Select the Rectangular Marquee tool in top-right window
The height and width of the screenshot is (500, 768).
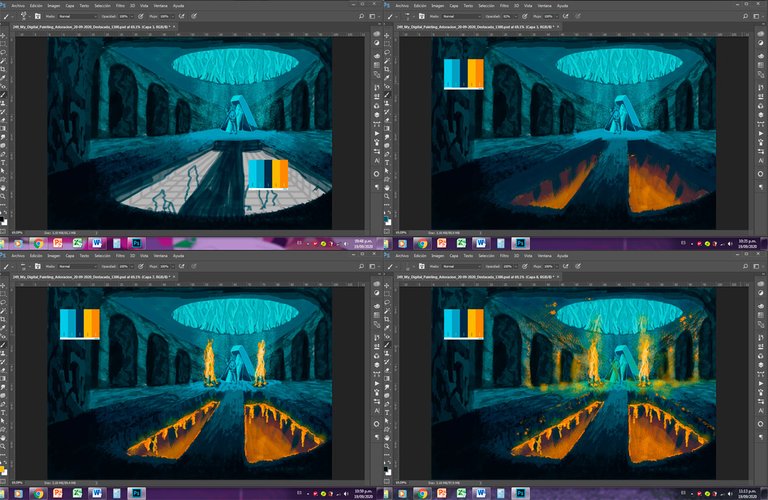click(x=389, y=44)
